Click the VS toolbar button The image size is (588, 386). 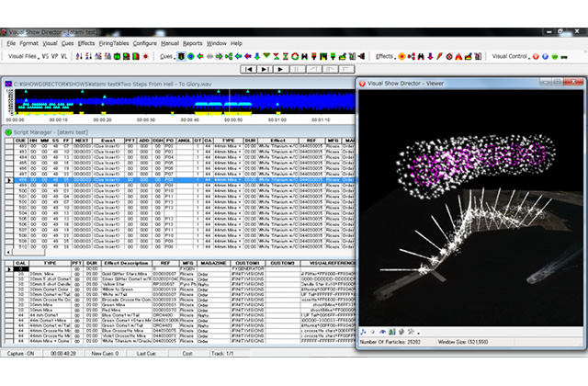pyautogui.click(x=45, y=56)
